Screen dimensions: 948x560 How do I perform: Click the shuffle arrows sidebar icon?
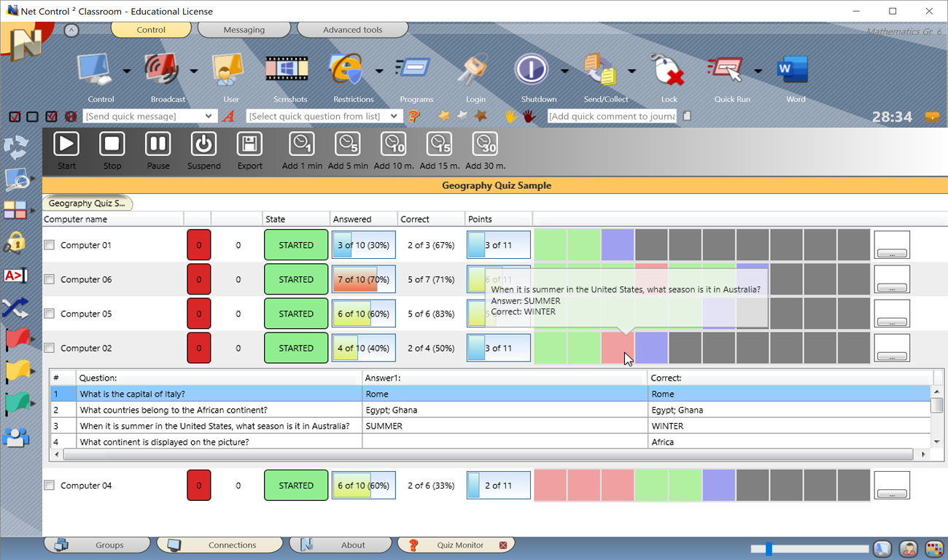pos(15,308)
